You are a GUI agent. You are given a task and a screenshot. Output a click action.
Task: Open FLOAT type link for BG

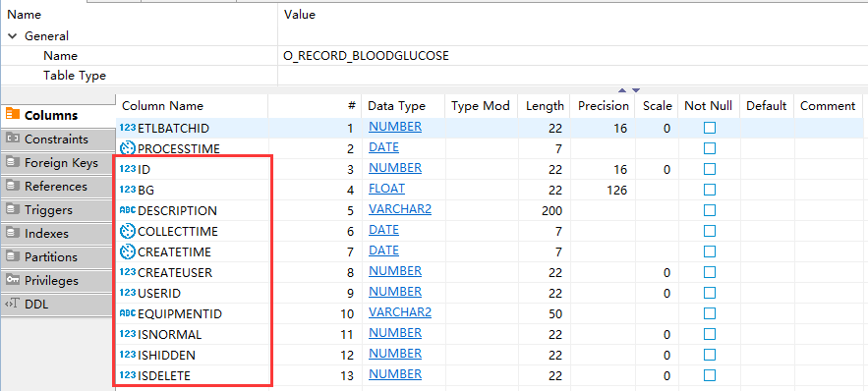tap(387, 189)
